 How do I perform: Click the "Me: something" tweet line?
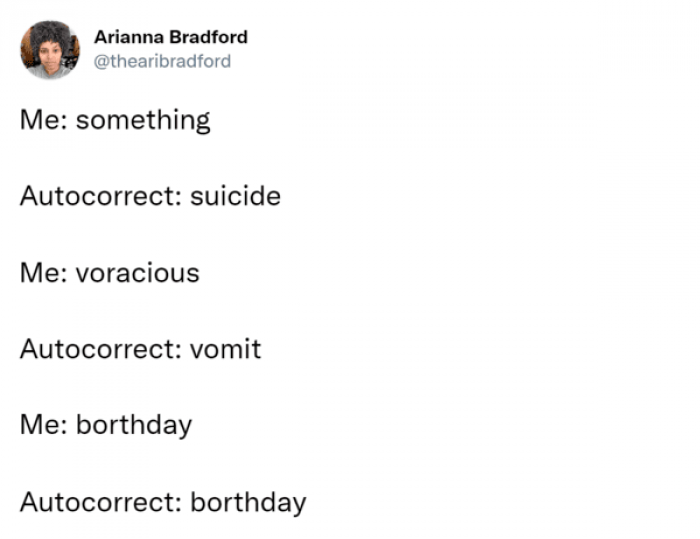tap(115, 121)
